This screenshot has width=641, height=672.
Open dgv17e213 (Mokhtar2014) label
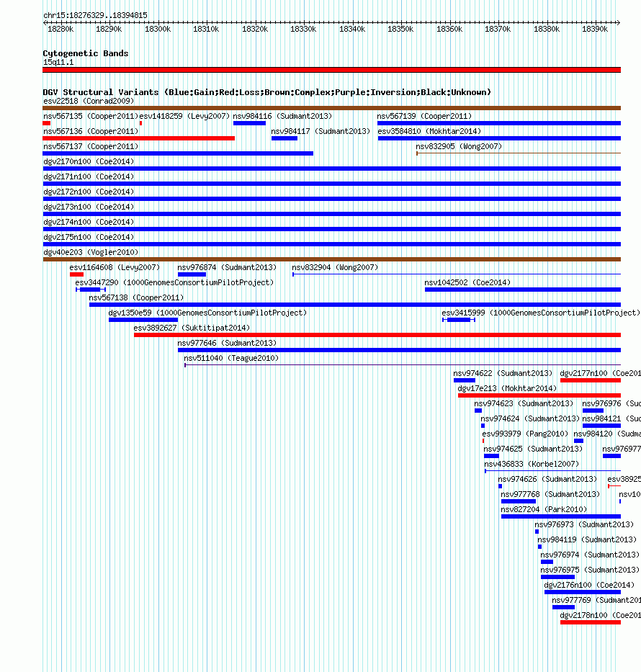507,389
